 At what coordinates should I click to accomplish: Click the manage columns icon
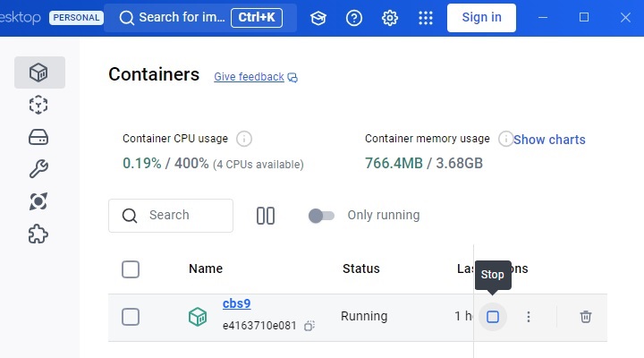266,216
